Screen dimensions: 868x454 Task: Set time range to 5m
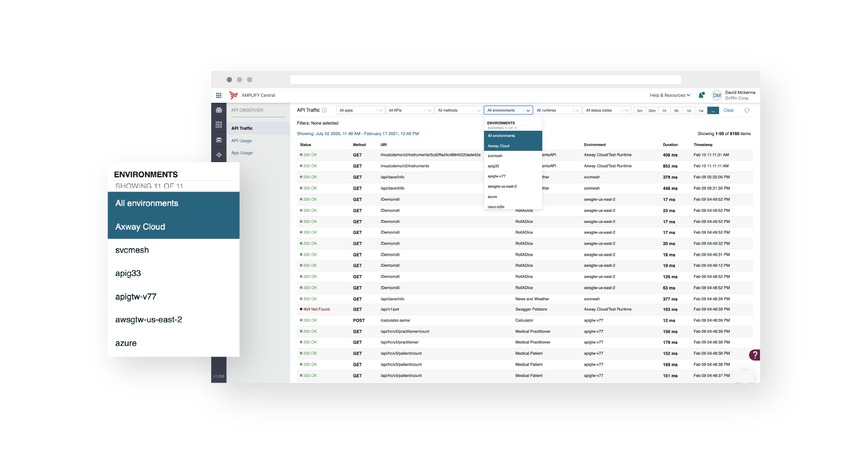pos(639,110)
